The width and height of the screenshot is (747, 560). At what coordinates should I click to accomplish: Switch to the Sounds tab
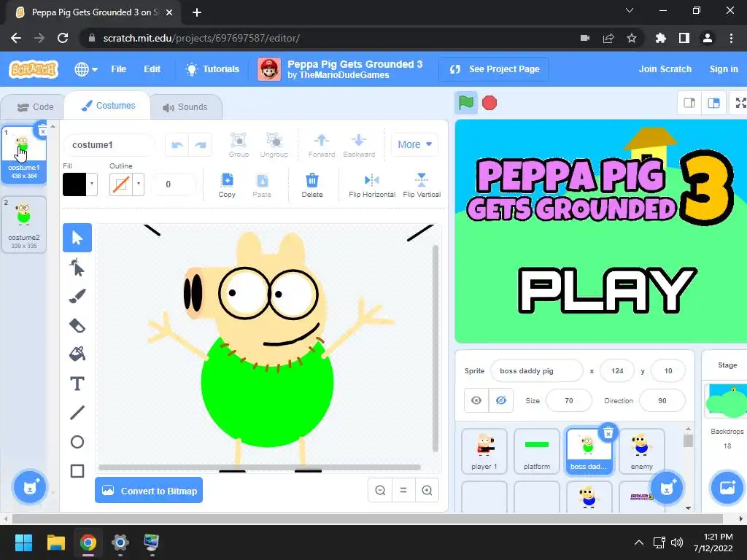point(186,107)
